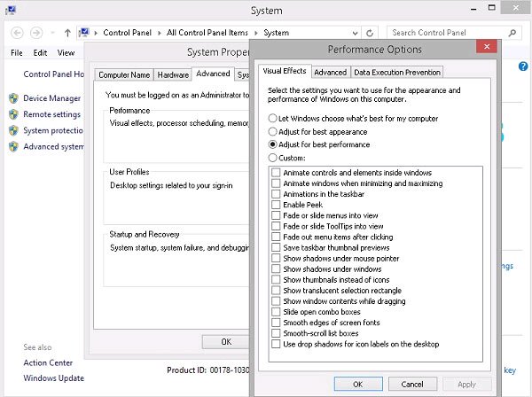
Task: Enable Show shadows under windows
Action: (276, 269)
